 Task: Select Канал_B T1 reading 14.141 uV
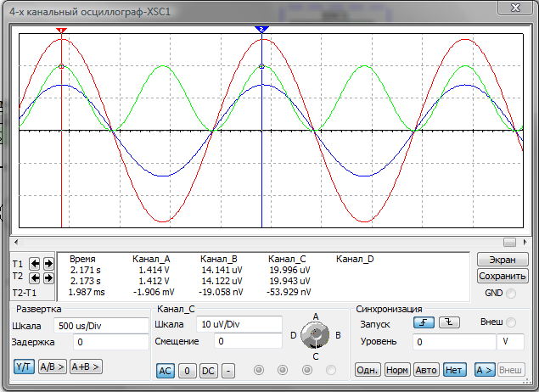pos(222,270)
